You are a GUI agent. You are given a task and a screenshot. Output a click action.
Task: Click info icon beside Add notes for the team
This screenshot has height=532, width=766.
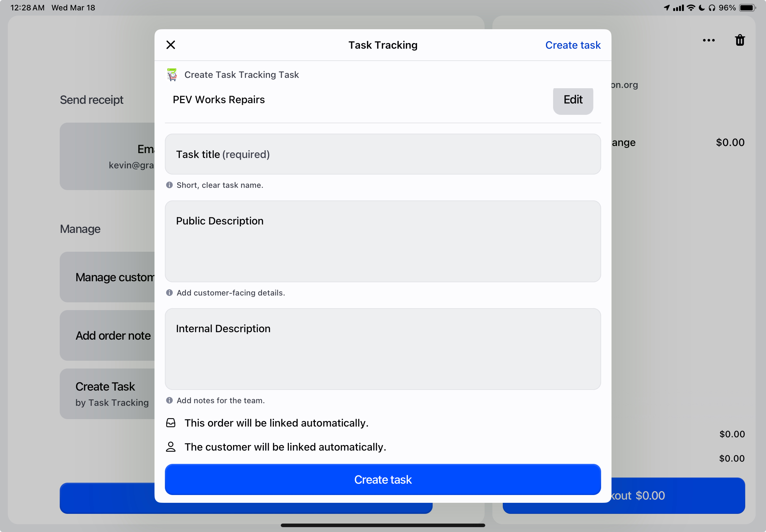point(169,400)
